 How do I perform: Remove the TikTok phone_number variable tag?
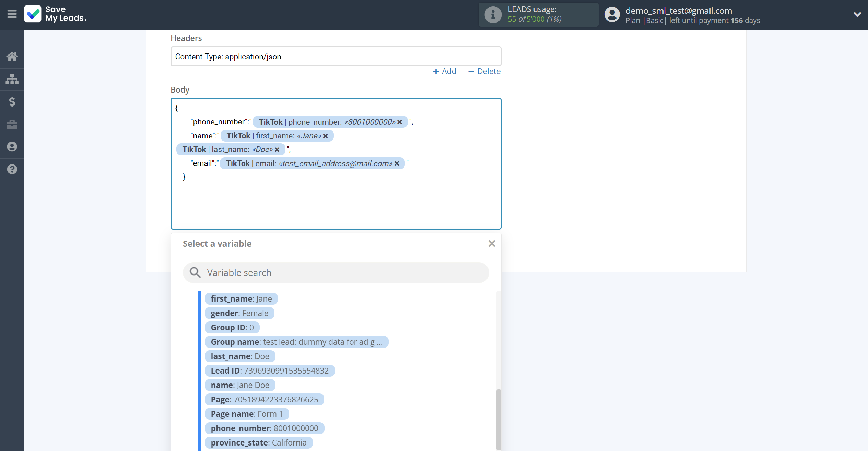[x=400, y=122]
